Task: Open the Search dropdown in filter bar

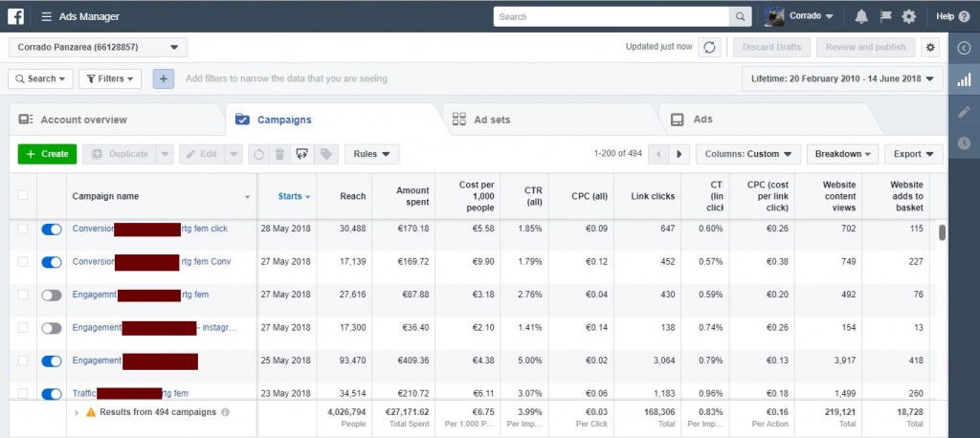Action: click(x=40, y=78)
